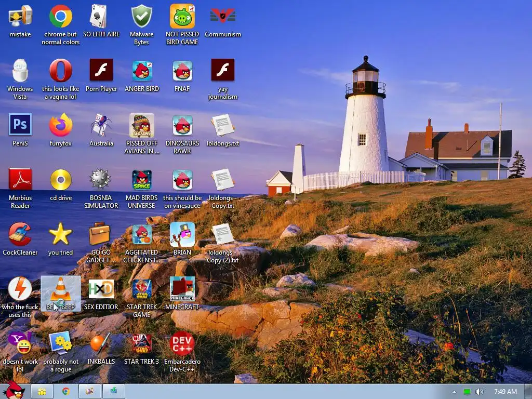Launch 'BOSNIA SIMULATOR' minesweeper icon

[x=100, y=179]
